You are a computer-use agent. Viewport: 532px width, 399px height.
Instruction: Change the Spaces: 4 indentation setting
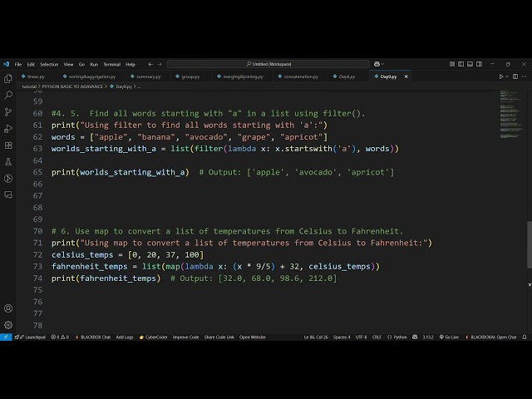click(x=342, y=337)
